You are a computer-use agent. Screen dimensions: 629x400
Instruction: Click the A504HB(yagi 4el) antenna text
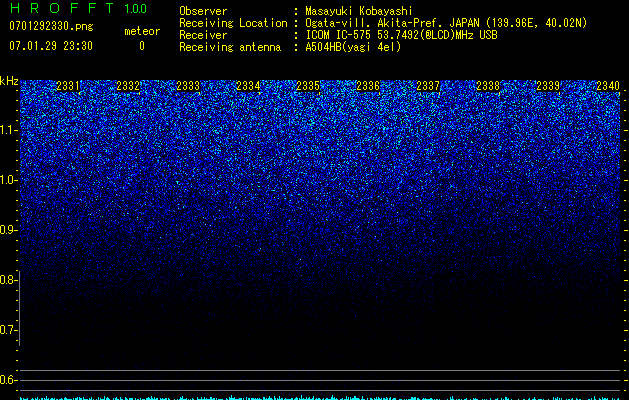353,47
